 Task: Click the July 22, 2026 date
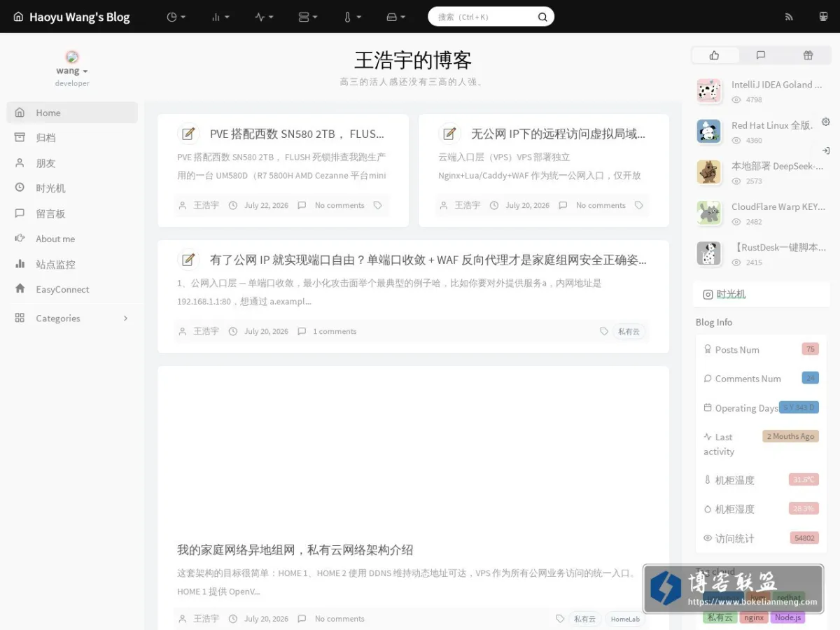pos(266,205)
